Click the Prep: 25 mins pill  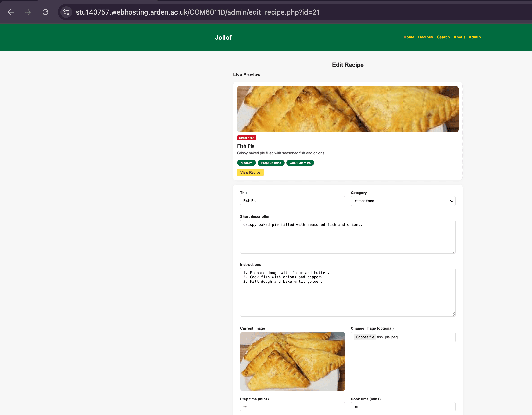click(271, 163)
